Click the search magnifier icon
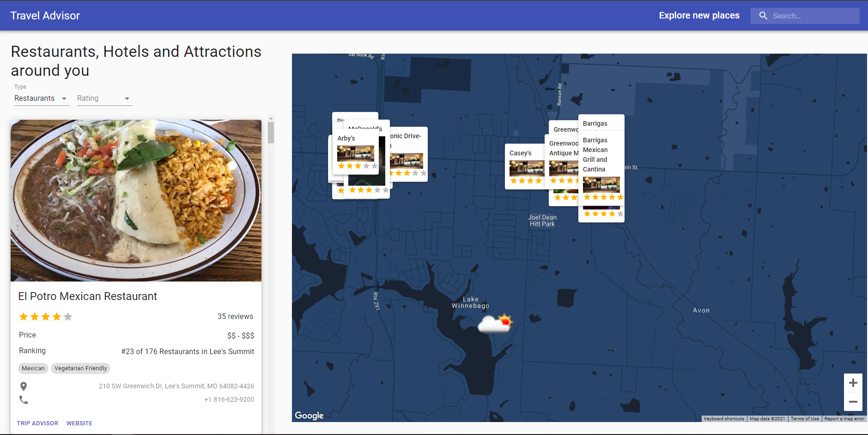The width and height of the screenshot is (868, 435). 763,16
